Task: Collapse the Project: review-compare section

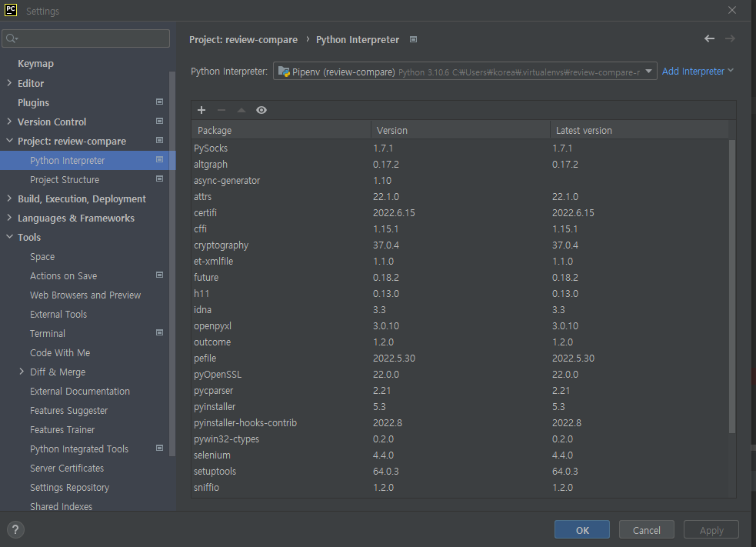Action: tap(9, 141)
